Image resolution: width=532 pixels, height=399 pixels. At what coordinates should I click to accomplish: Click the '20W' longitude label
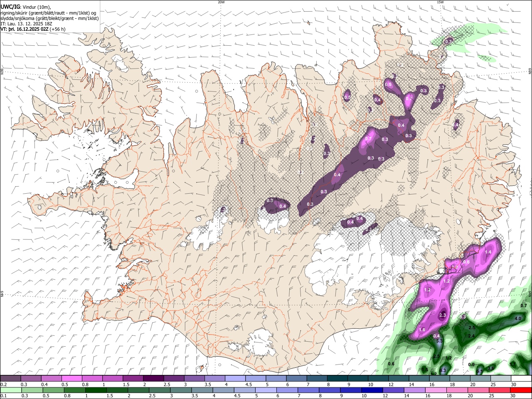point(221,2)
